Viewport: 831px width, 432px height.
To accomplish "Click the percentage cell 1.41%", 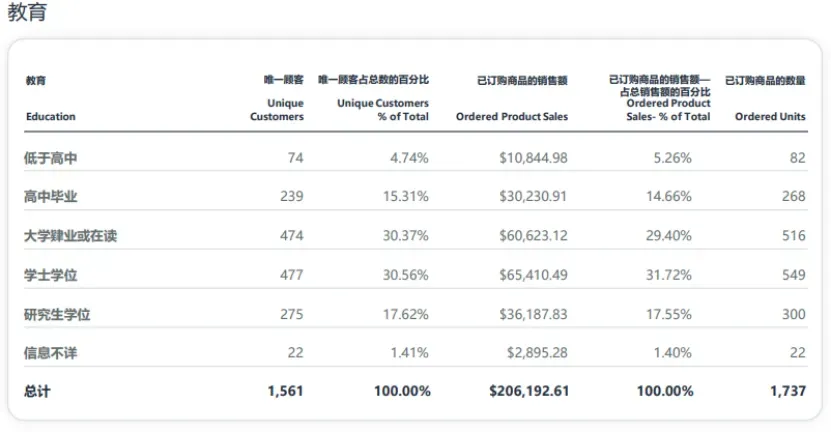I will [410, 353].
